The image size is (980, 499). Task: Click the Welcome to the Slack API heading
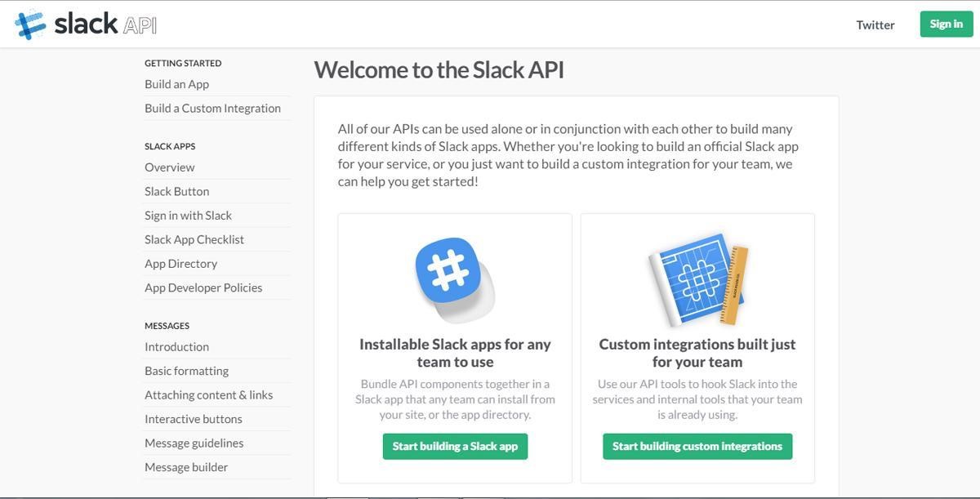coord(439,69)
